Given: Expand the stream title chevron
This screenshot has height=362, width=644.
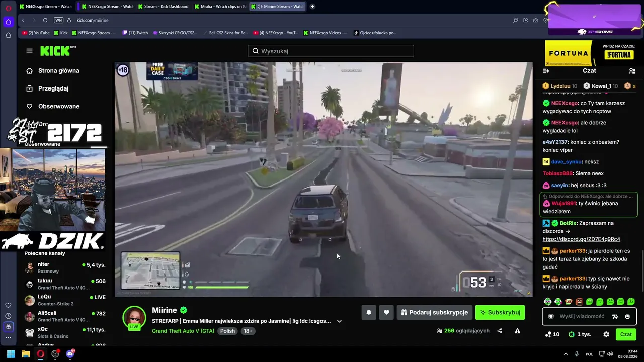Looking at the screenshot, I should pos(339,321).
